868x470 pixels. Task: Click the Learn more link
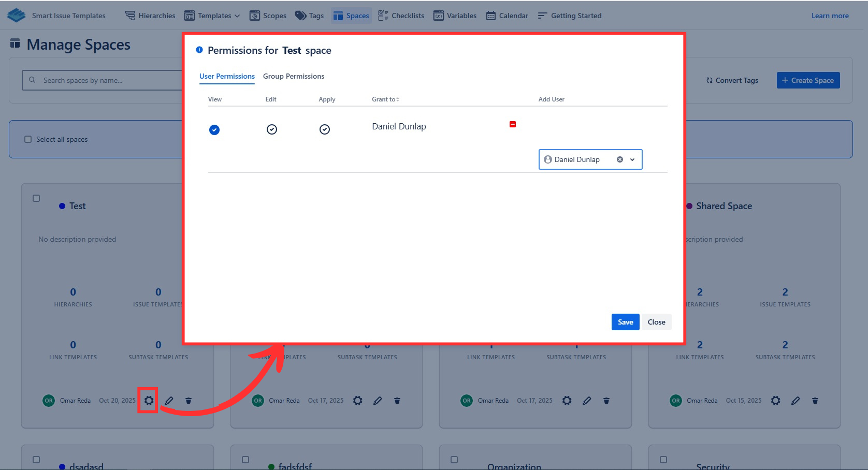click(x=830, y=16)
